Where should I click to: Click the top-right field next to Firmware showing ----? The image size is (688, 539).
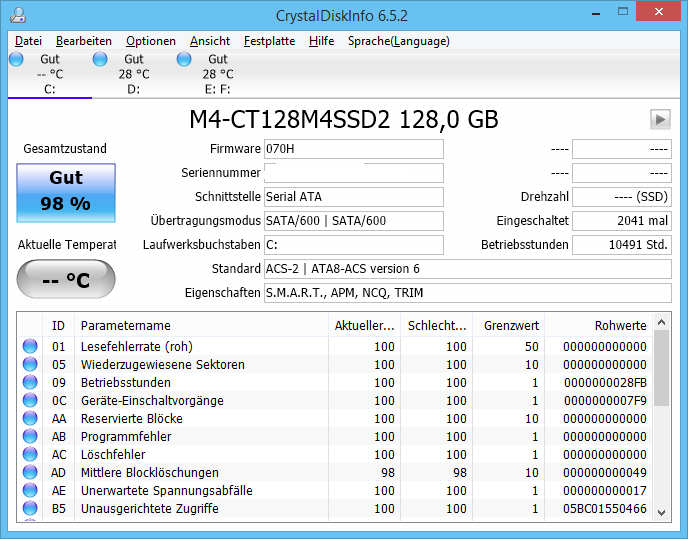622,149
